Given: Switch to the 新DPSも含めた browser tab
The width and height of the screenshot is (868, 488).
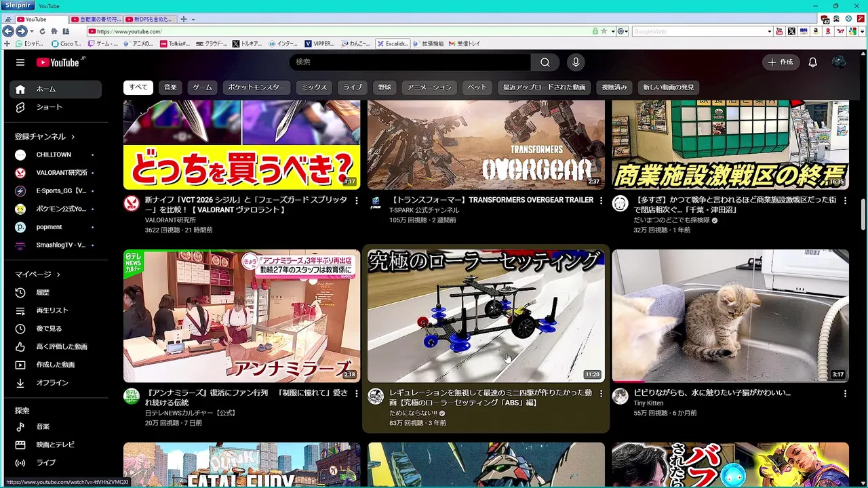Looking at the screenshot, I should pos(151,20).
